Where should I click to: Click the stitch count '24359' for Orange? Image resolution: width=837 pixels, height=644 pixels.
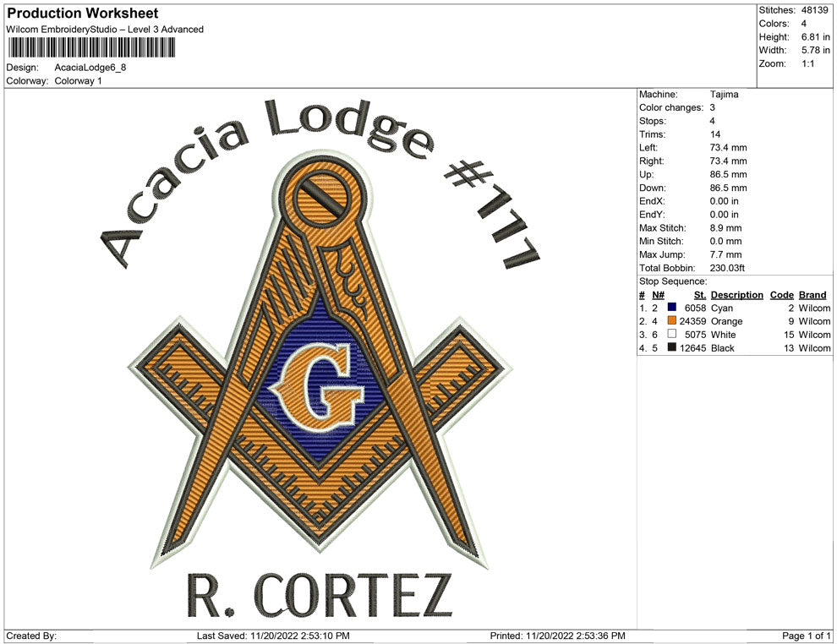click(692, 321)
